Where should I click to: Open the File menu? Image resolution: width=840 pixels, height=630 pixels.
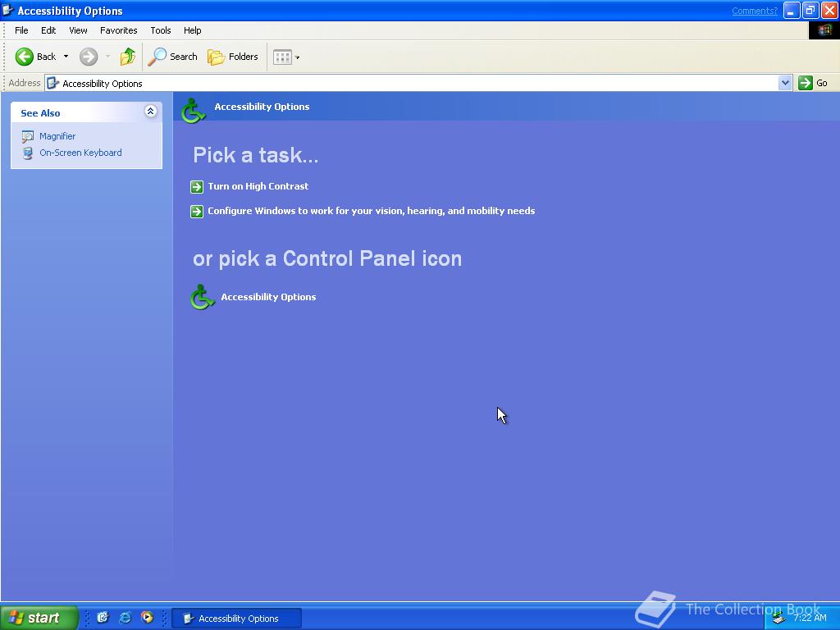[x=21, y=30]
